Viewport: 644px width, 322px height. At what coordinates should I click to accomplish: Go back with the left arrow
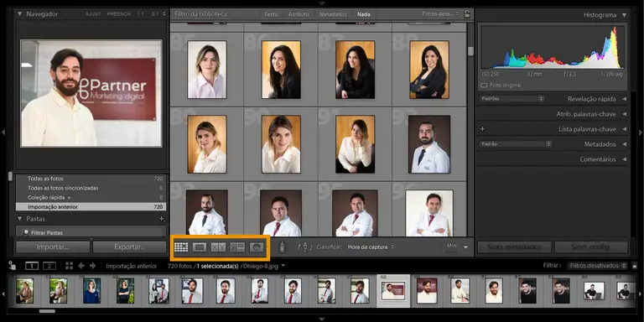pyautogui.click(x=81, y=266)
